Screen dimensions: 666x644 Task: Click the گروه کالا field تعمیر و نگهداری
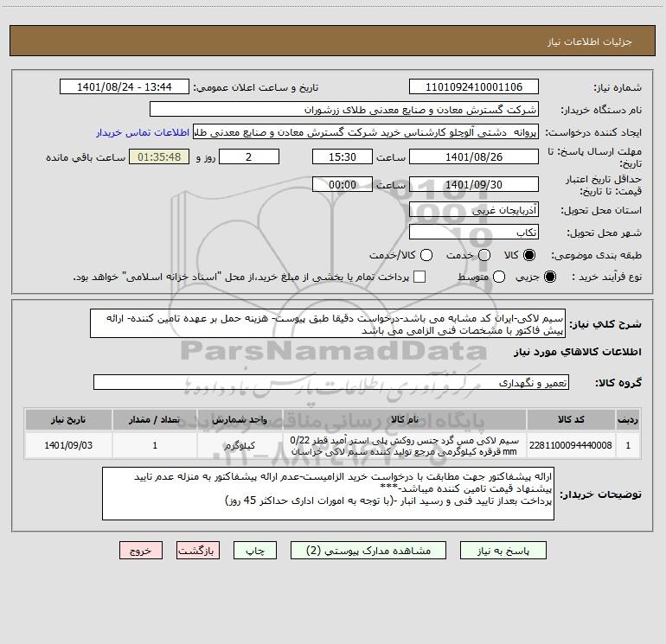331,382
